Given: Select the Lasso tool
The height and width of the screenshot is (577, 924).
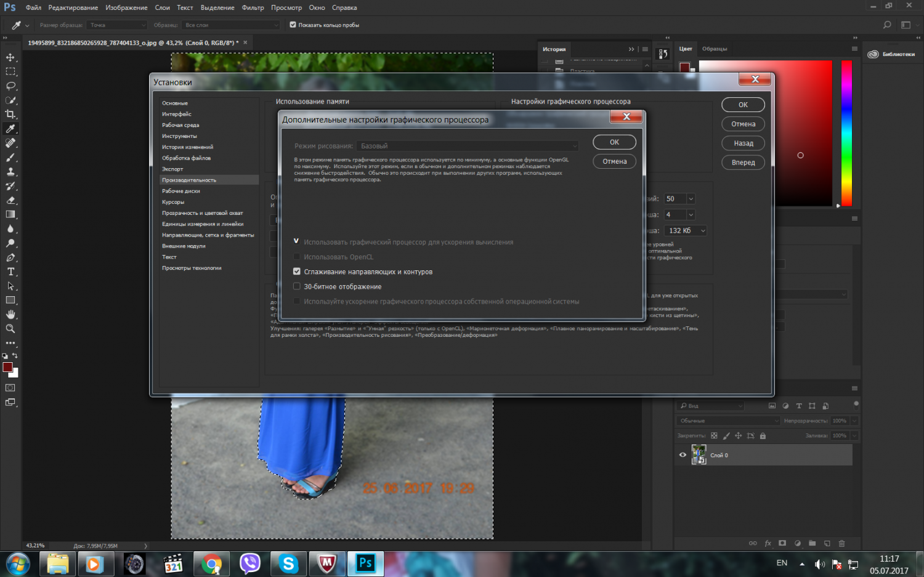Looking at the screenshot, I should (x=10, y=86).
